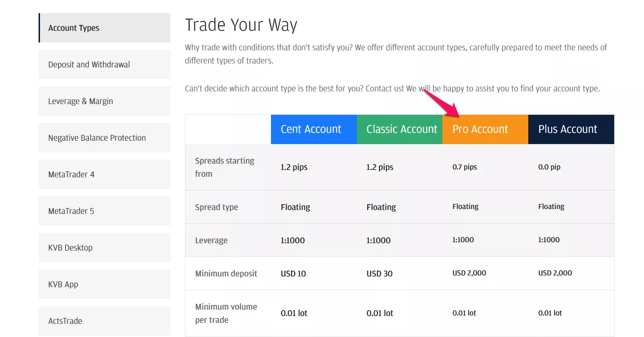Screen dimensions: 644x337
Task: Select Cent Account USD 10 deposit cell
Action: (x=293, y=274)
